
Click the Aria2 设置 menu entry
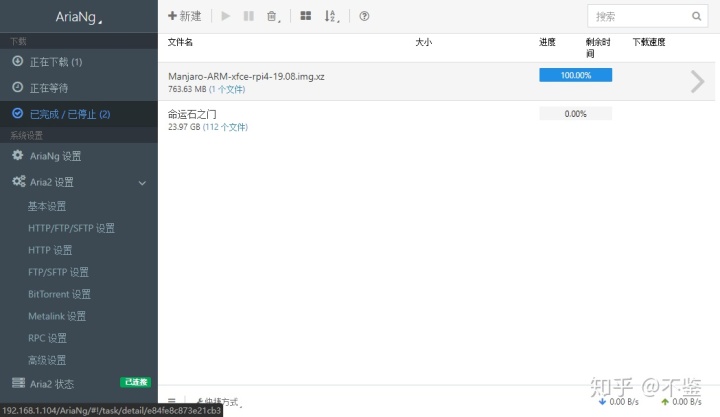click(x=79, y=182)
